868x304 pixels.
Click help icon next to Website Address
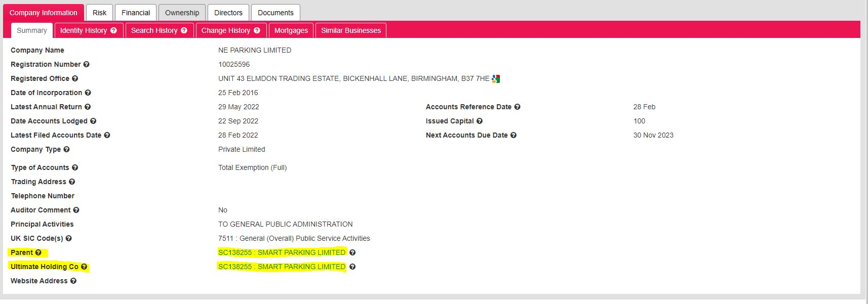(73, 281)
